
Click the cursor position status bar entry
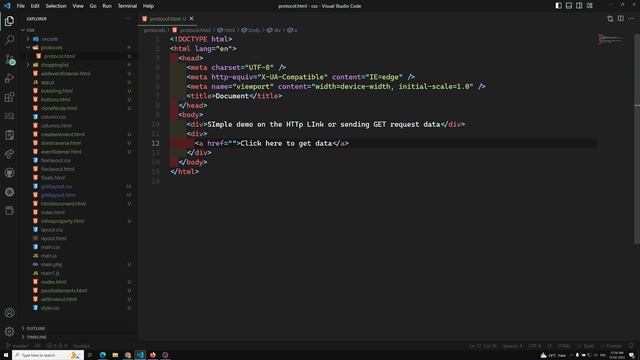(x=483, y=346)
